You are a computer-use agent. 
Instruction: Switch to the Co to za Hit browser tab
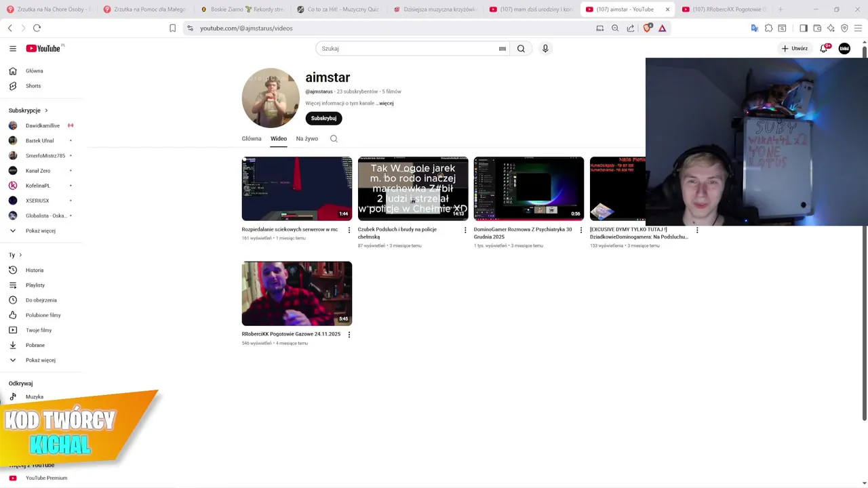pyautogui.click(x=339, y=9)
